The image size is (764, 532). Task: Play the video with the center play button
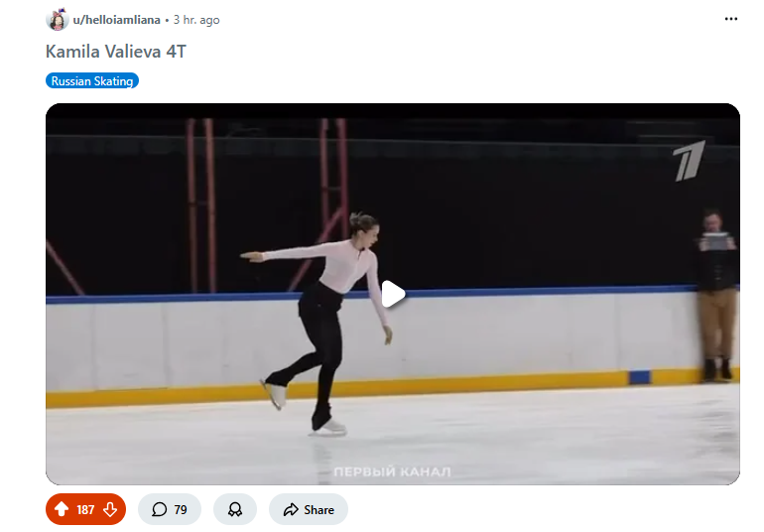(393, 294)
